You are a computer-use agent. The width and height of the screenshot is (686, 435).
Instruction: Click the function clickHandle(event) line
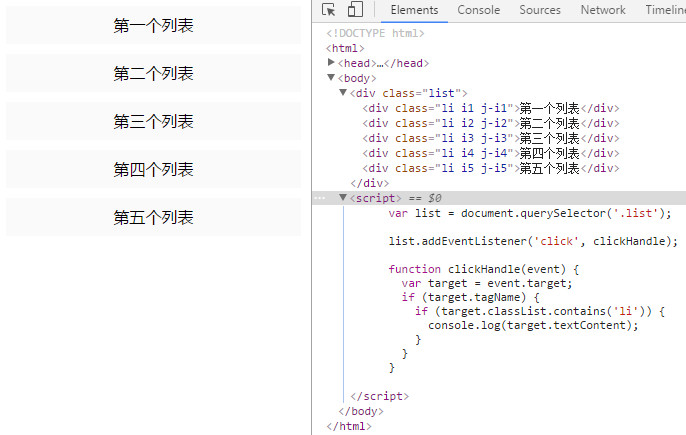483,269
